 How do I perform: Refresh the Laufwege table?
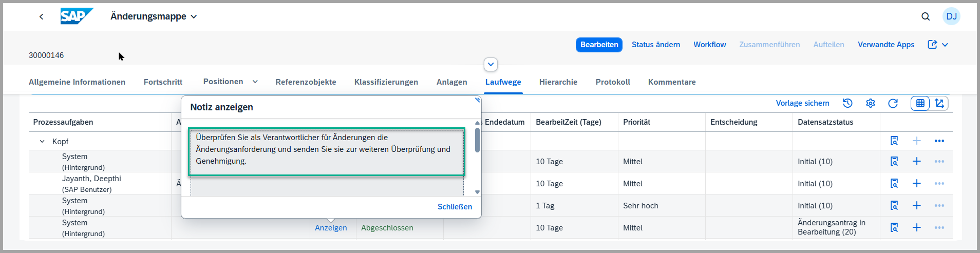click(x=893, y=103)
